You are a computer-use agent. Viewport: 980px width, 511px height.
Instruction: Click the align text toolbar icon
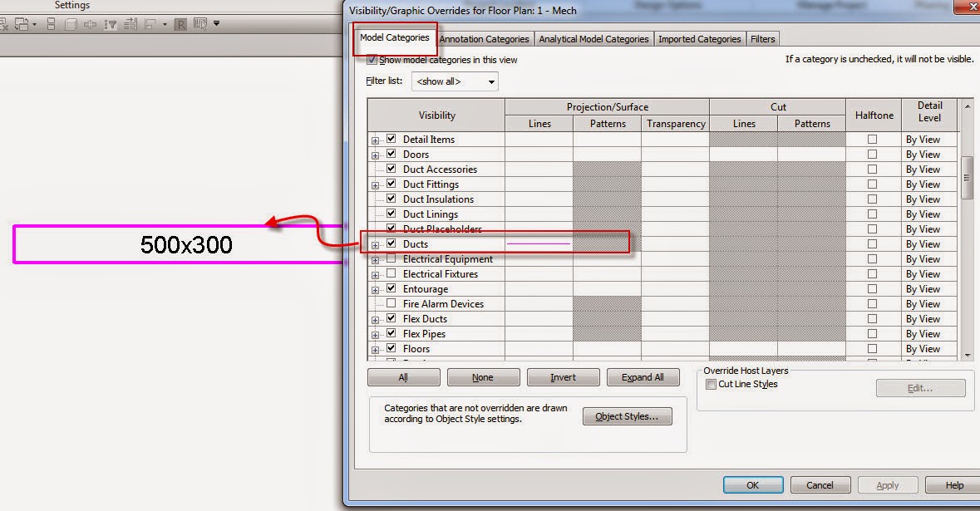coord(130,23)
